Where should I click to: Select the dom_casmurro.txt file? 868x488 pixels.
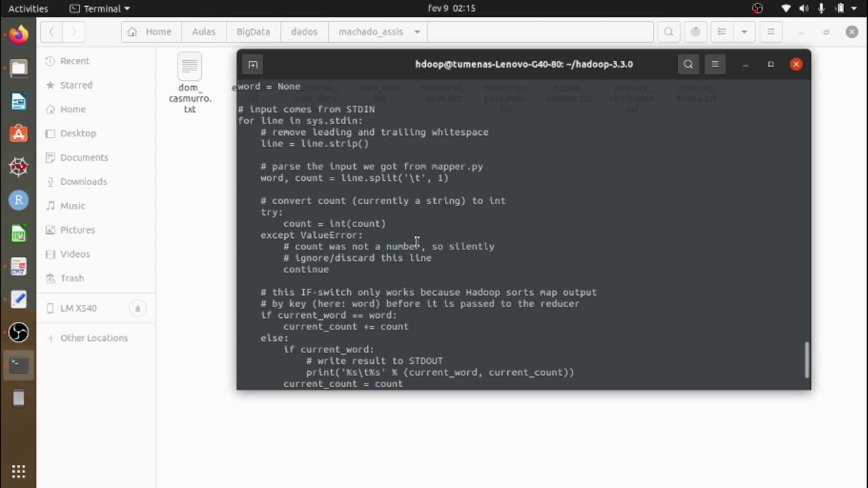coord(190,83)
